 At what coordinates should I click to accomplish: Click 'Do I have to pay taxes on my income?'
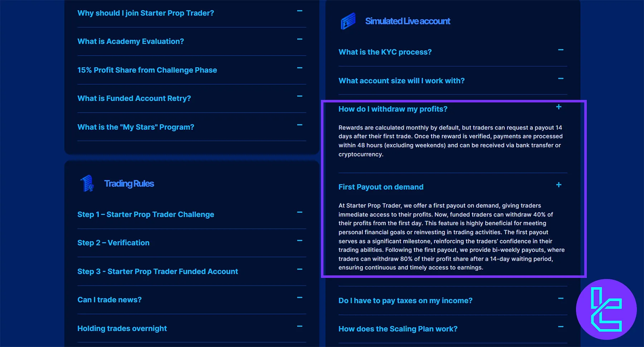point(405,301)
